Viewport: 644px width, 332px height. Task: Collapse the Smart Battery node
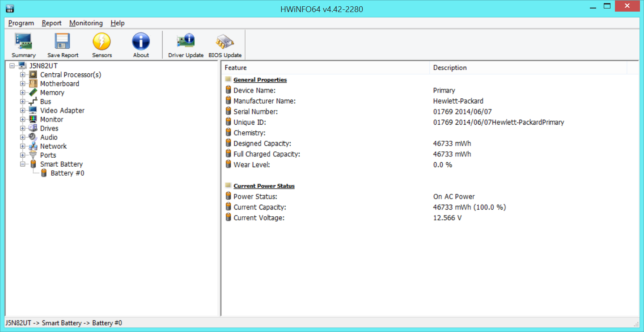pos(23,164)
